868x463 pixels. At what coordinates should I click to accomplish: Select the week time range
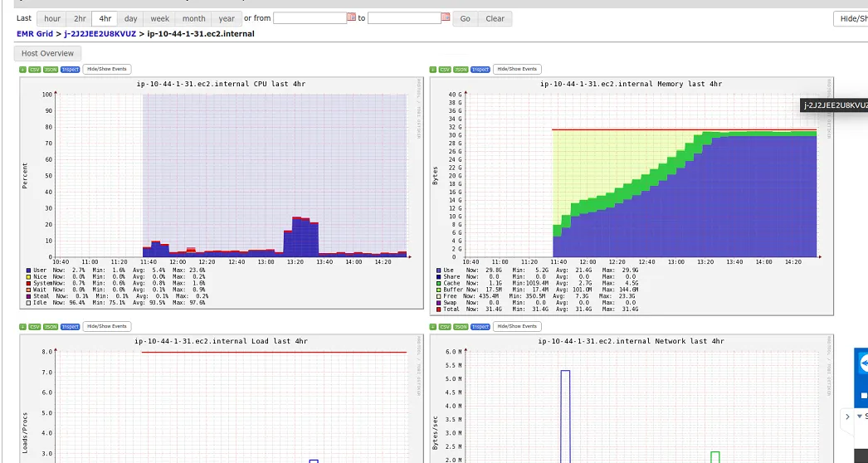[x=160, y=18]
